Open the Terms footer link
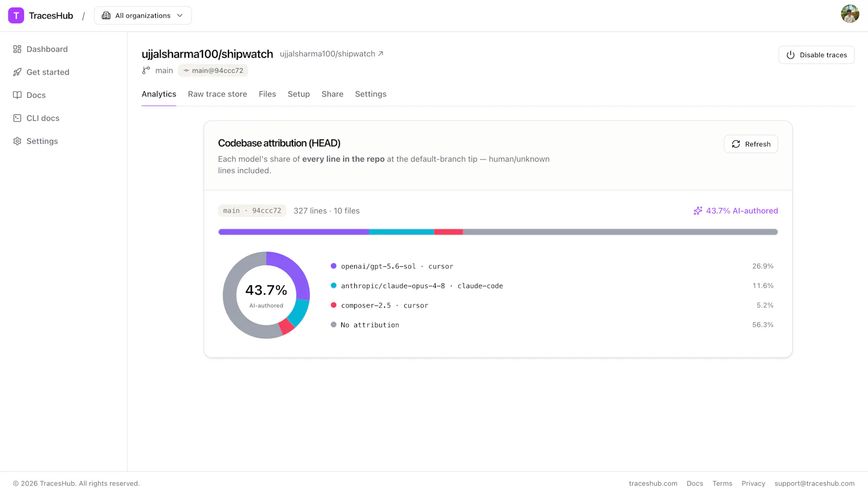Screen dimensions: 868x493 pos(722,484)
